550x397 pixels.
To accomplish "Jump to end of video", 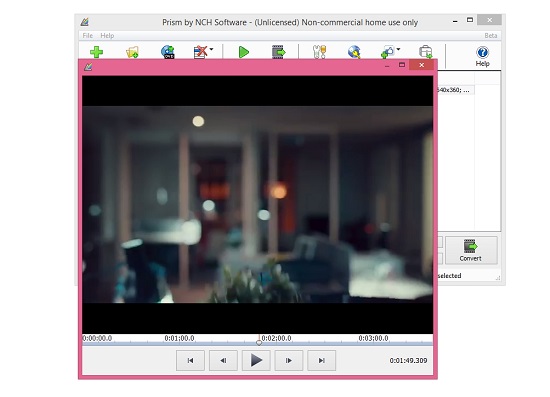I will [322, 360].
